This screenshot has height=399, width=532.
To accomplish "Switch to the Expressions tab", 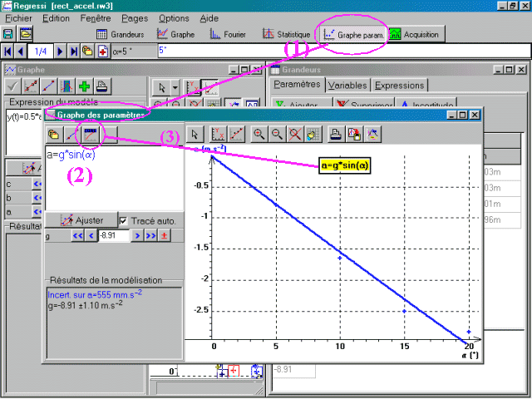I will tap(399, 85).
